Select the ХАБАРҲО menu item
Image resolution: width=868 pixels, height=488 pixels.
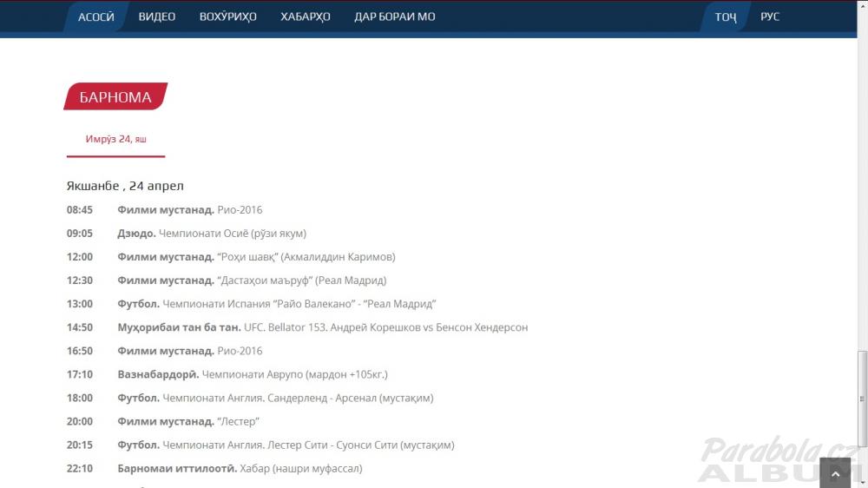tap(305, 16)
